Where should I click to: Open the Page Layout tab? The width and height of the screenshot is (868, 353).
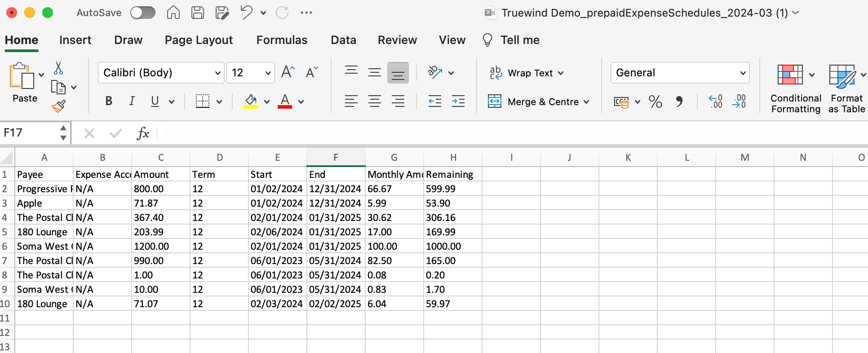coord(199,40)
